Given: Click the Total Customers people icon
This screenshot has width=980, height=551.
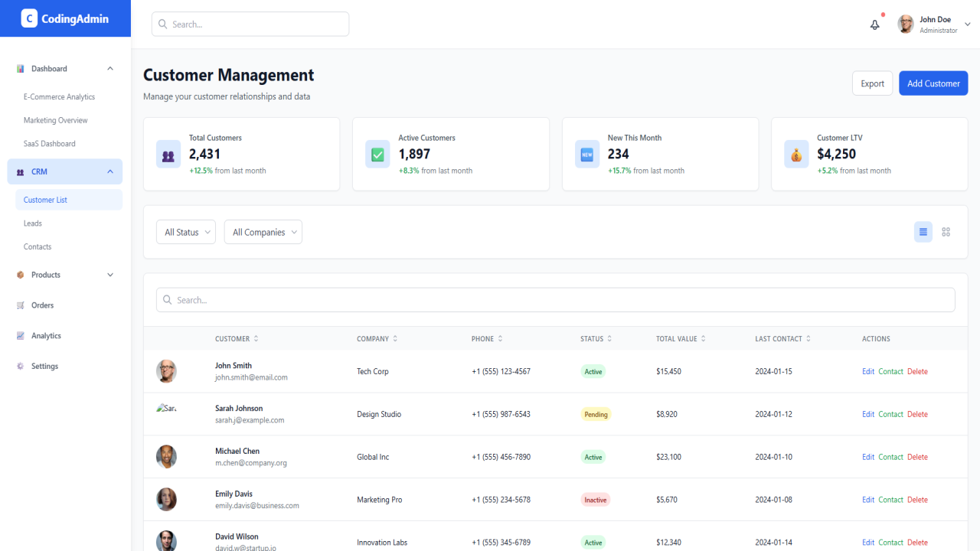Looking at the screenshot, I should pyautogui.click(x=168, y=154).
